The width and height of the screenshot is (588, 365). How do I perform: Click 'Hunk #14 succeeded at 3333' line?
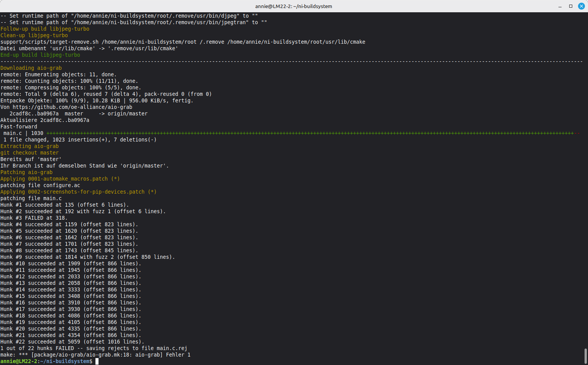71,289
